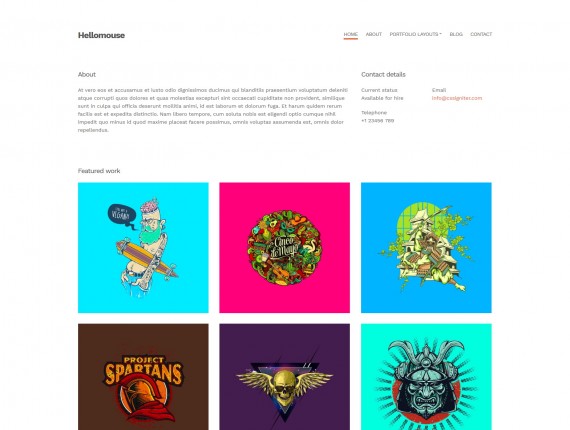The width and height of the screenshot is (570, 430).
Task: Go to the About page in navigation
Action: pos(373,34)
